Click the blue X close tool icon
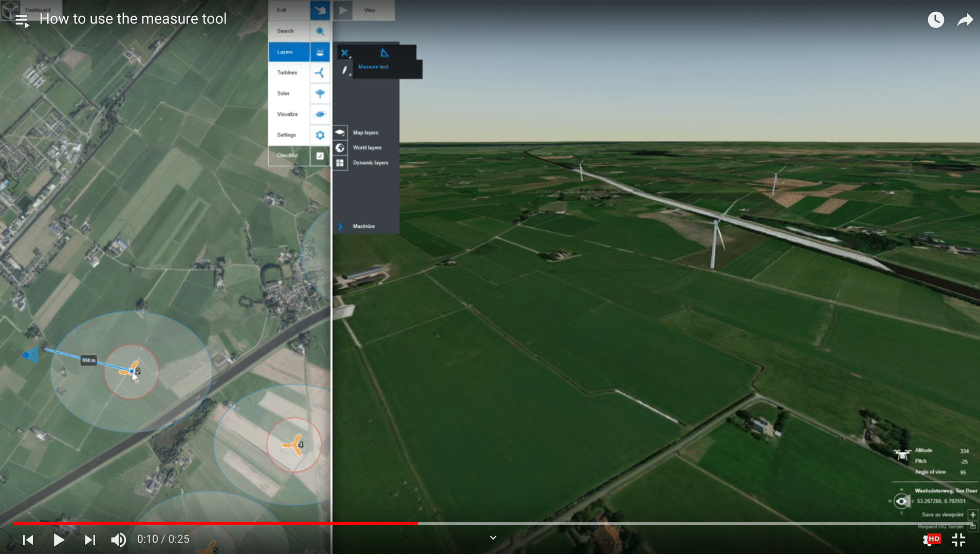This screenshot has height=554, width=980. 345,53
